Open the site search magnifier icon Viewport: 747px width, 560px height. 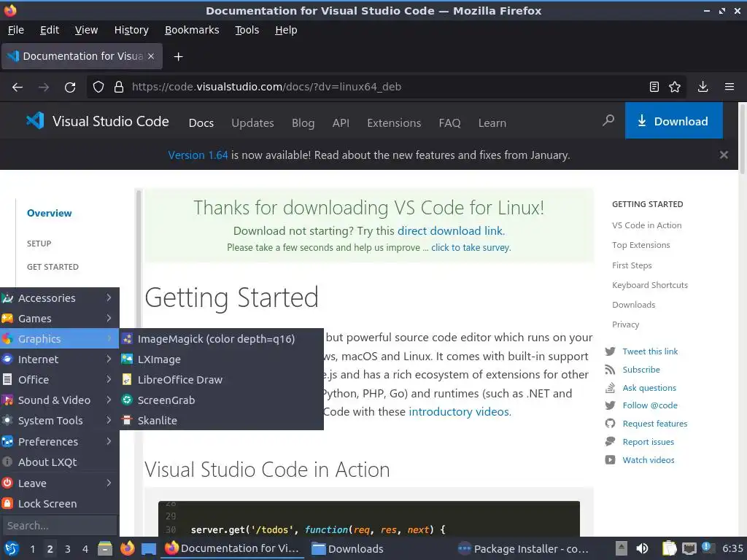pyautogui.click(x=608, y=120)
